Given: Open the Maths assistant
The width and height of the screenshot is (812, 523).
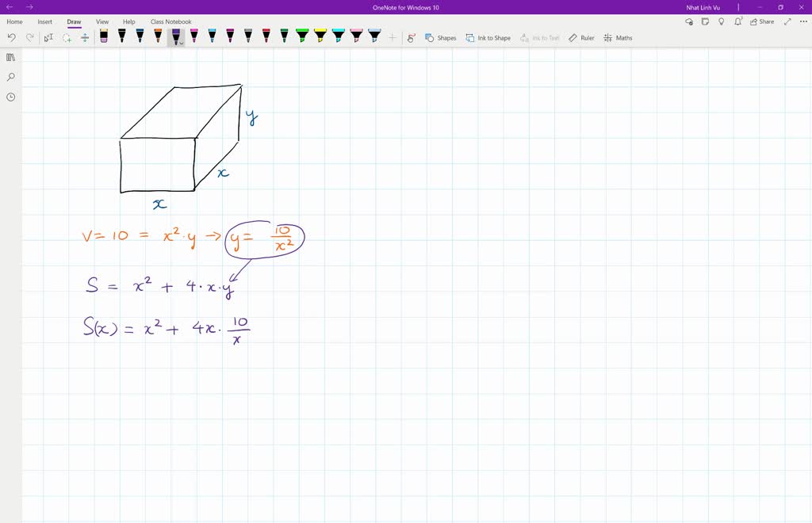Looking at the screenshot, I should pyautogui.click(x=618, y=36).
